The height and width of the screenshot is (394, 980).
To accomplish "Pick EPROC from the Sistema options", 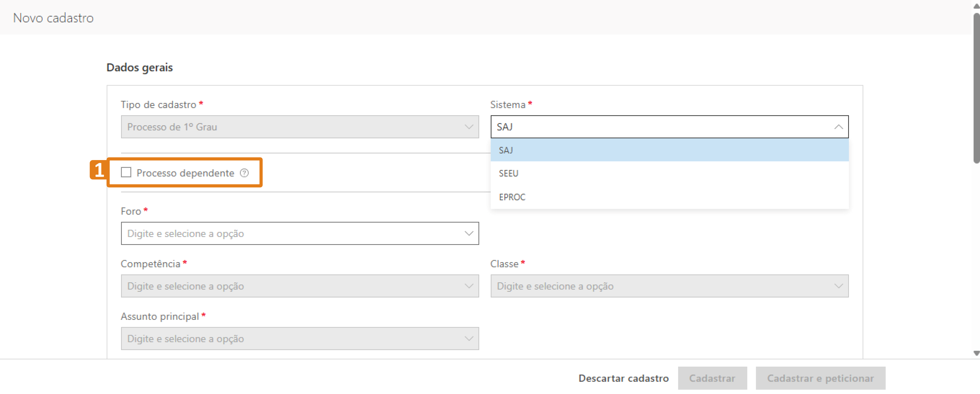I will pos(512,197).
